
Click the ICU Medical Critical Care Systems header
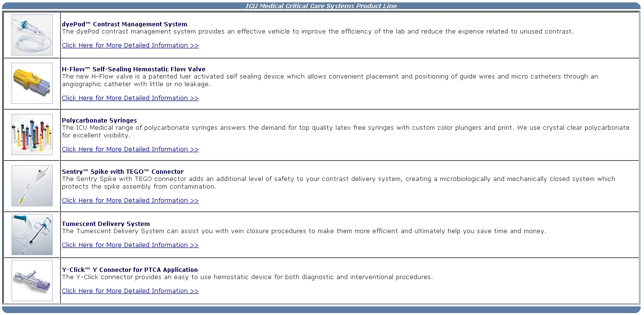tap(321, 6)
